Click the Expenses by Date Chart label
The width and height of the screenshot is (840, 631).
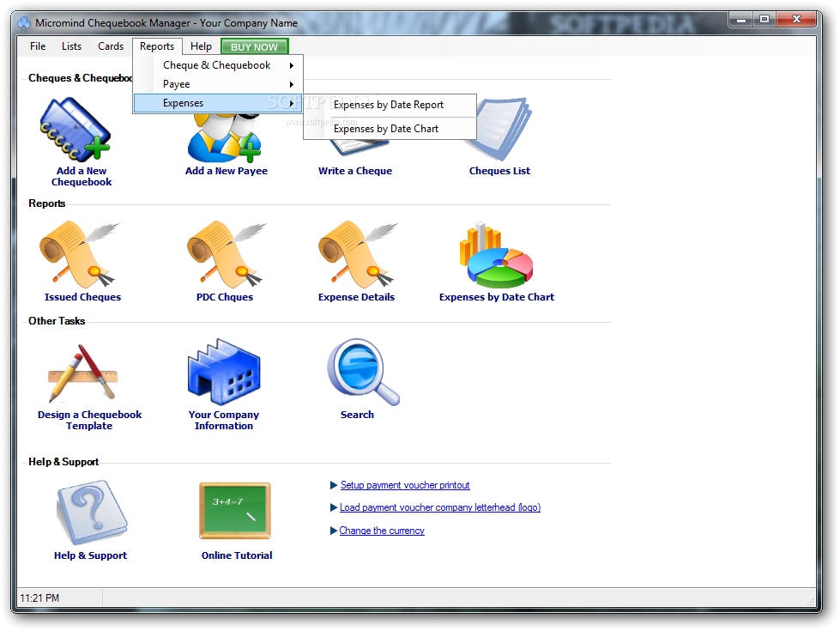point(497,297)
